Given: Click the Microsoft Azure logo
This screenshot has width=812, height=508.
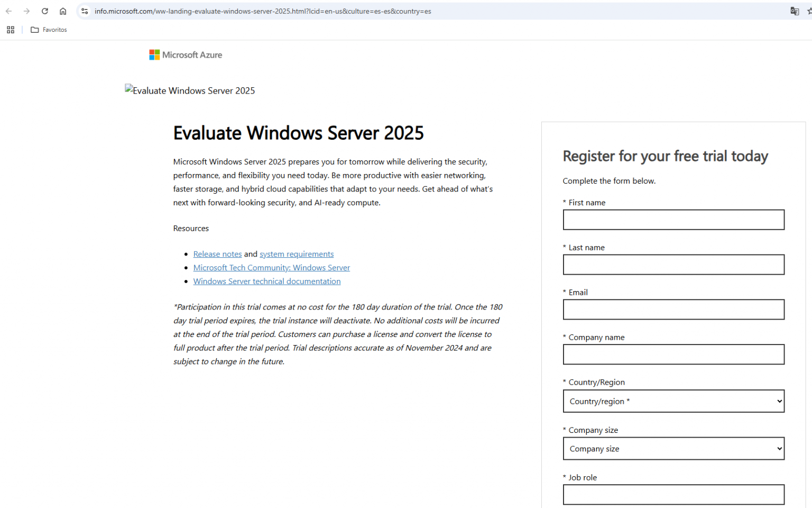Looking at the screenshot, I should [x=186, y=55].
